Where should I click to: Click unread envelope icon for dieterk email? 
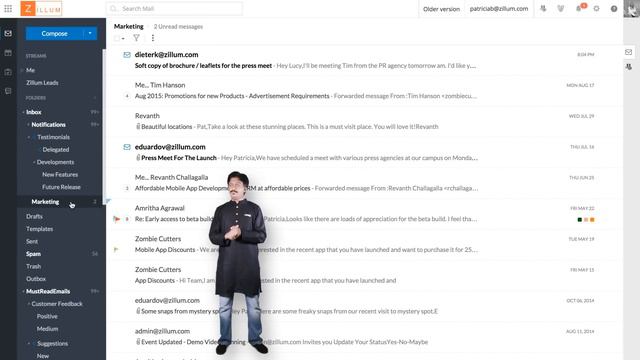point(127,55)
